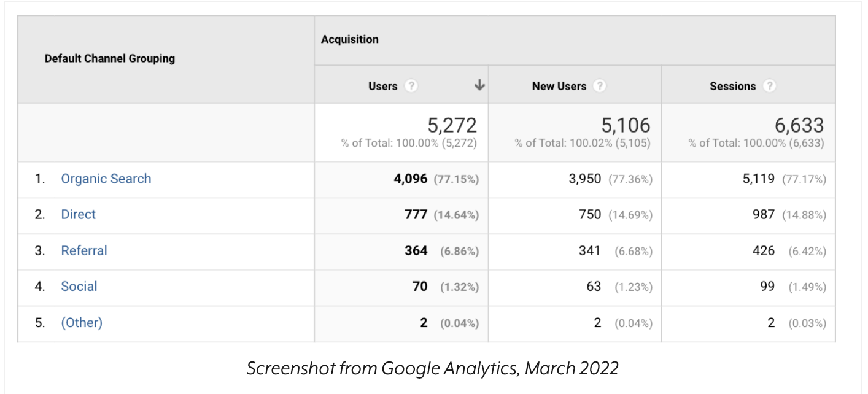Screen dimensions: 868x394
Task: Open the Referral channel link
Action: coord(84,251)
